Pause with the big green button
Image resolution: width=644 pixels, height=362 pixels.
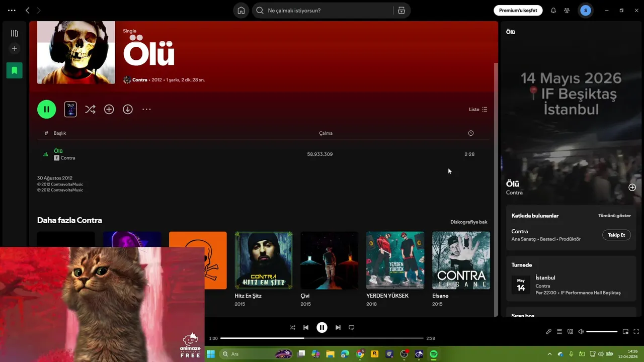(x=46, y=109)
